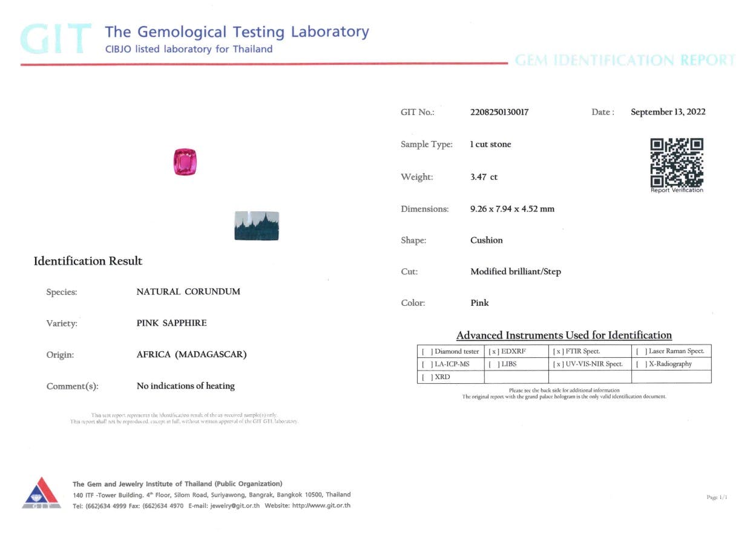Image resolution: width=756 pixels, height=534 pixels.
Task: Select the September 13, 2022 date
Action: pyautogui.click(x=668, y=112)
